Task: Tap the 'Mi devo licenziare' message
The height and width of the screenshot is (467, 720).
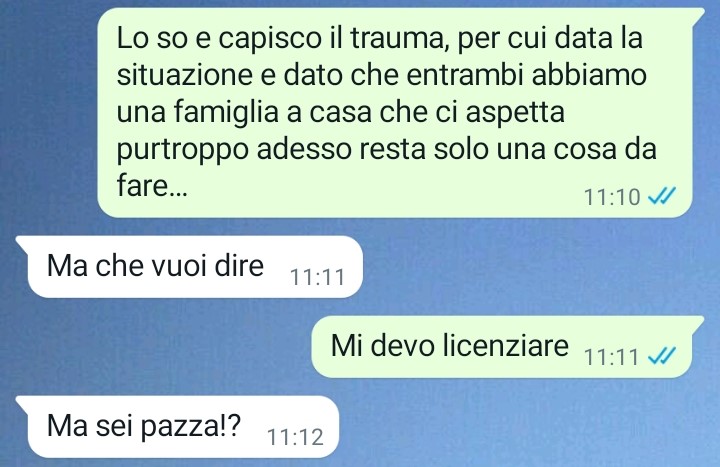Action: (508, 347)
